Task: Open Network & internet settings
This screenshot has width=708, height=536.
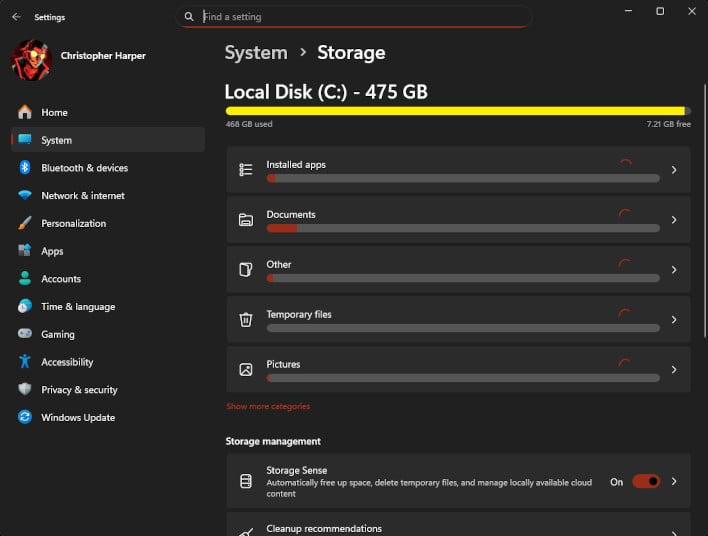Action: tap(108, 196)
